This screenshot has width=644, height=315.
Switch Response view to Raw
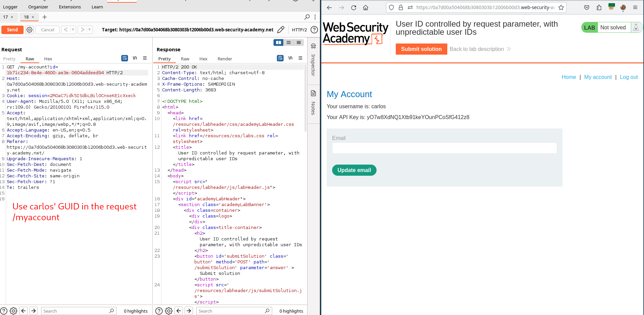point(185,59)
